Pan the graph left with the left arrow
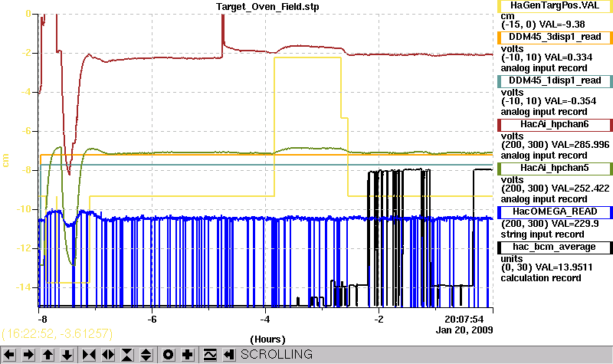 [9, 355]
